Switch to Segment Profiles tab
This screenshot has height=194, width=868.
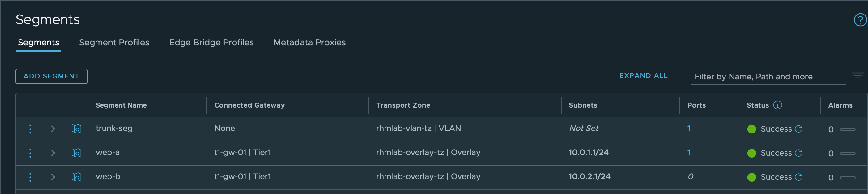(x=114, y=42)
